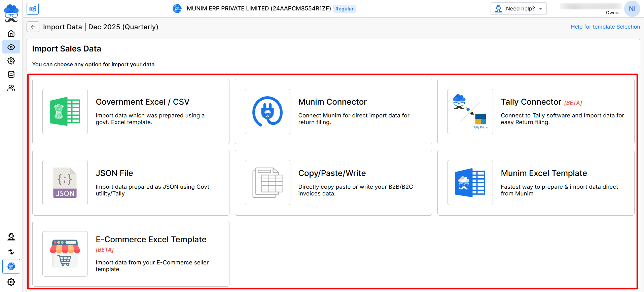Click the NI user avatar
Screen dimensions: 644x292
pos(632,9)
